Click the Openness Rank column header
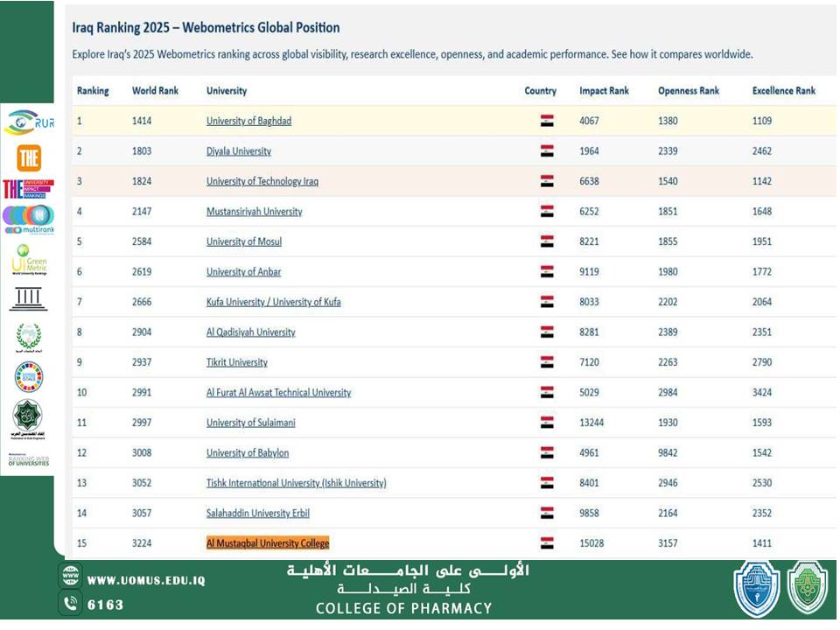Viewport: 840px width, 630px height. pyautogui.click(x=689, y=90)
